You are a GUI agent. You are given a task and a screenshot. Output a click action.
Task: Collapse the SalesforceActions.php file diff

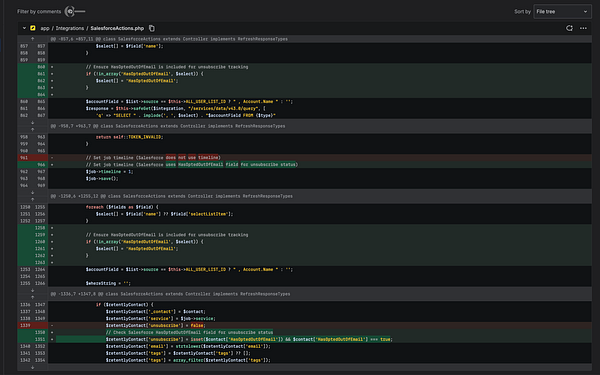tap(24, 28)
